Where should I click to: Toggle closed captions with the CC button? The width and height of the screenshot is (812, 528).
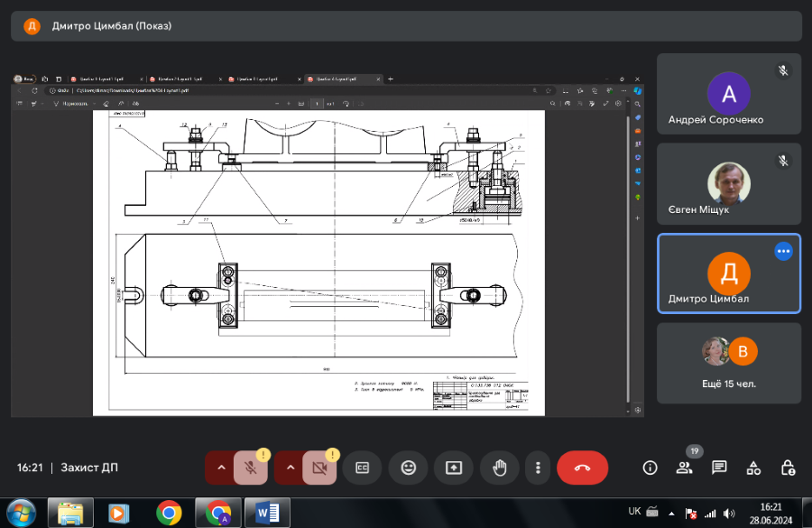363,468
